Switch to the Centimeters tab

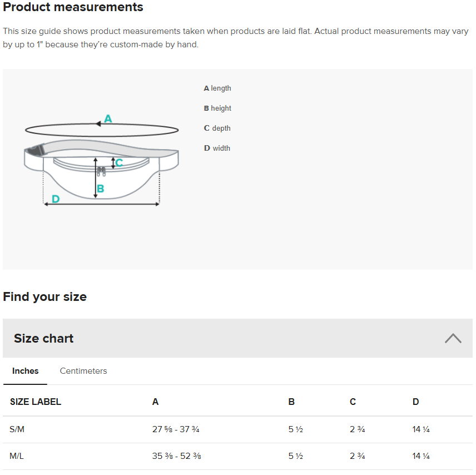[x=83, y=371]
